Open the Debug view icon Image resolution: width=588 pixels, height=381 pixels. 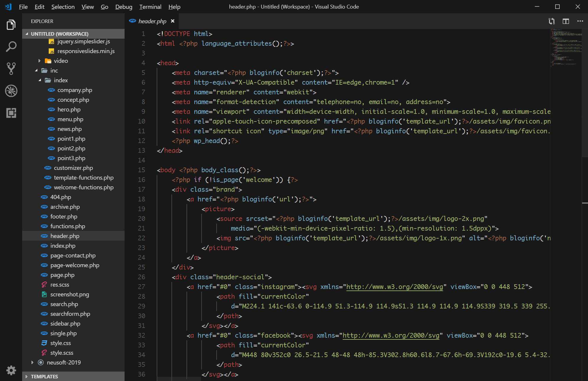pos(11,91)
